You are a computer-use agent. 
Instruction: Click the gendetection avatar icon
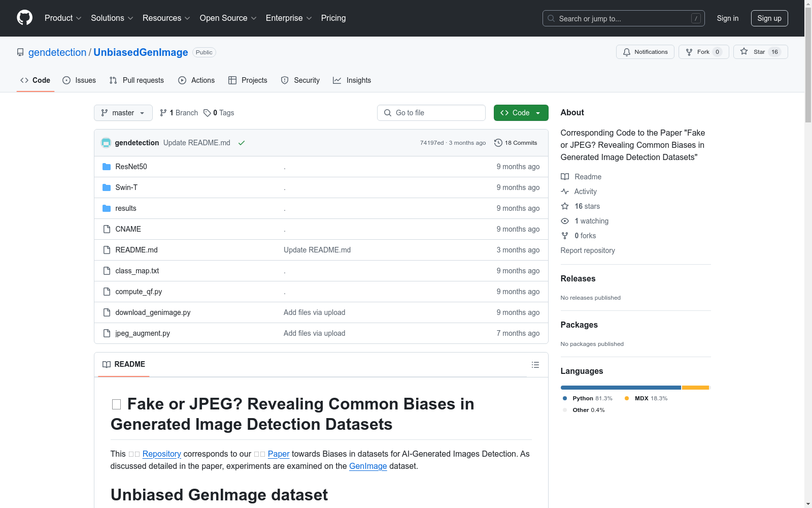pyautogui.click(x=106, y=143)
